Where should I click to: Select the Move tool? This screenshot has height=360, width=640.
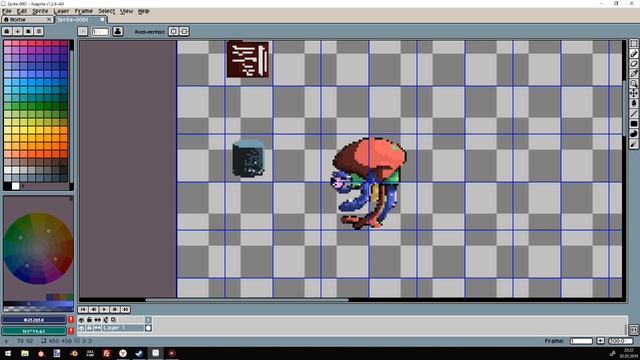pyautogui.click(x=633, y=93)
